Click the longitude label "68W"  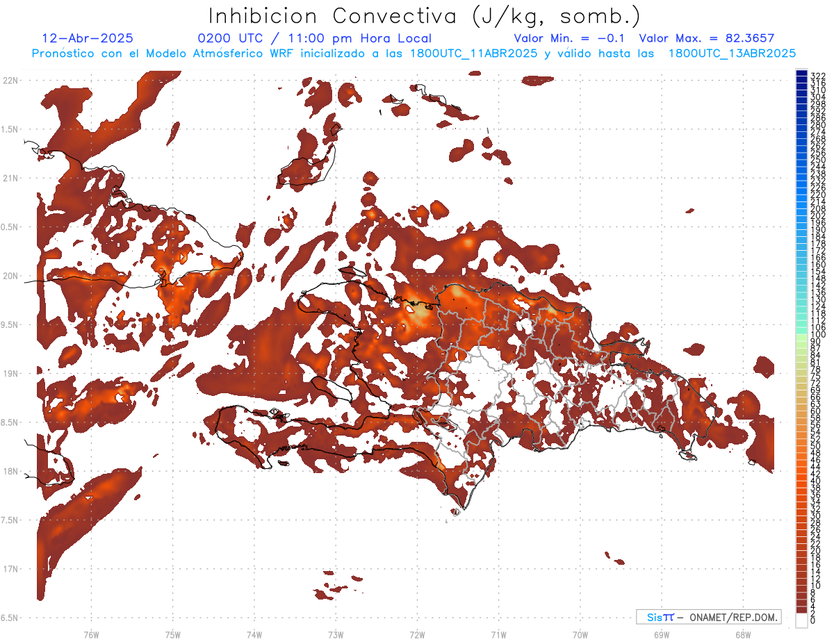point(742,634)
